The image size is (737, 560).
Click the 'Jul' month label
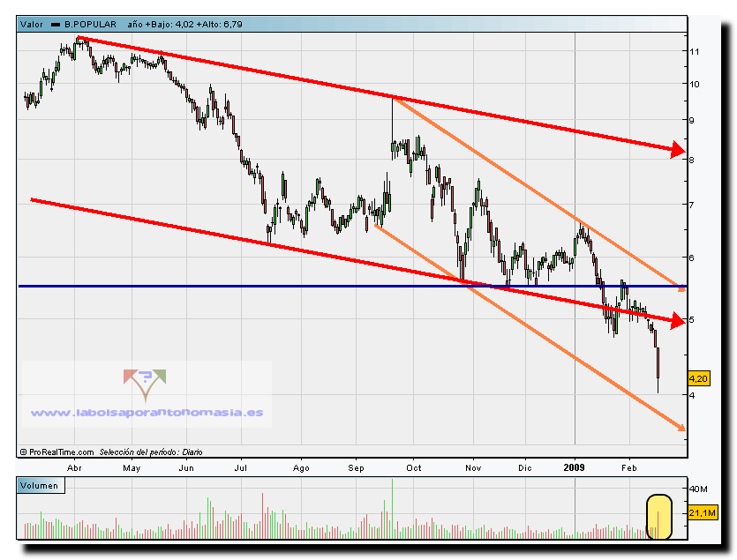coord(241,468)
